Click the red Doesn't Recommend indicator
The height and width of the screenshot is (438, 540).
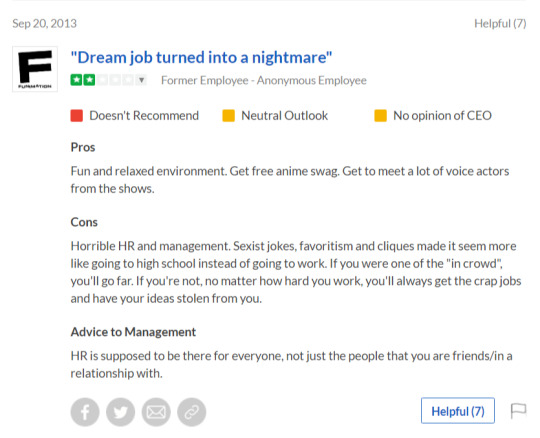pos(76,116)
